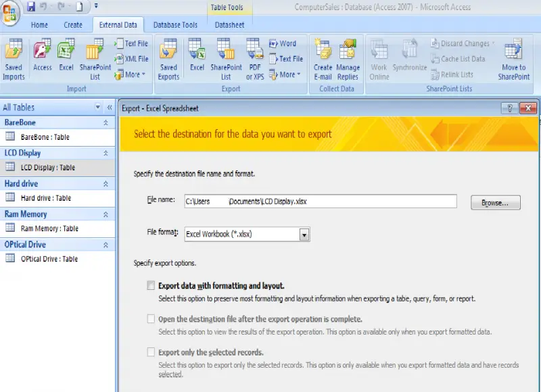541x392 pixels.
Task: Enable Export data with formatting and layout
Action: (151, 285)
